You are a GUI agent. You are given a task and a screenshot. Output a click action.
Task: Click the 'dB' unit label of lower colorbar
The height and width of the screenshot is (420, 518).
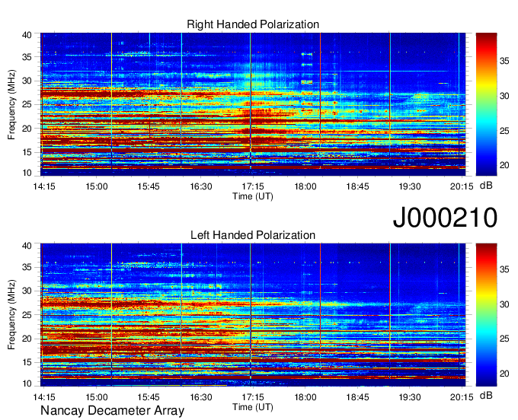[x=486, y=395]
